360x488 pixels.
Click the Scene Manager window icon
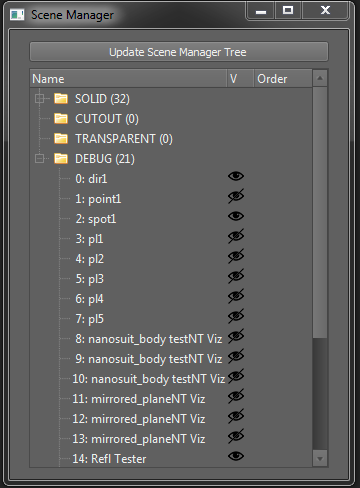pyautogui.click(x=17, y=15)
